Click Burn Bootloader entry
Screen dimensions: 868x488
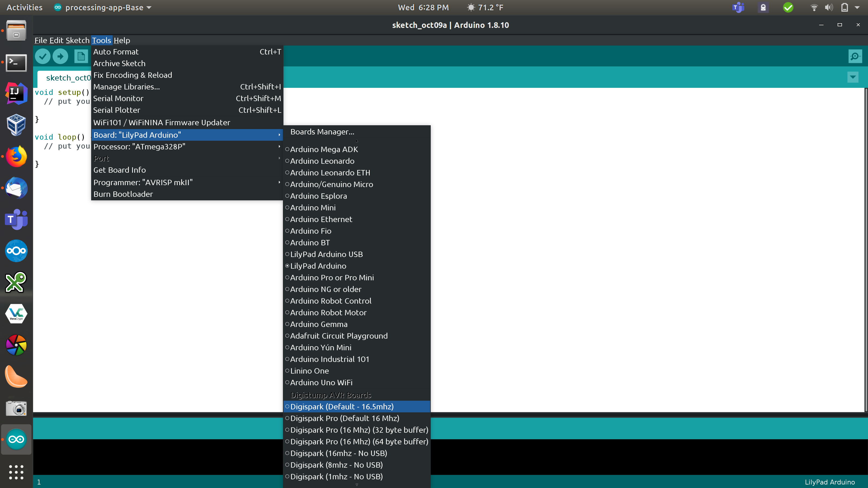point(187,194)
